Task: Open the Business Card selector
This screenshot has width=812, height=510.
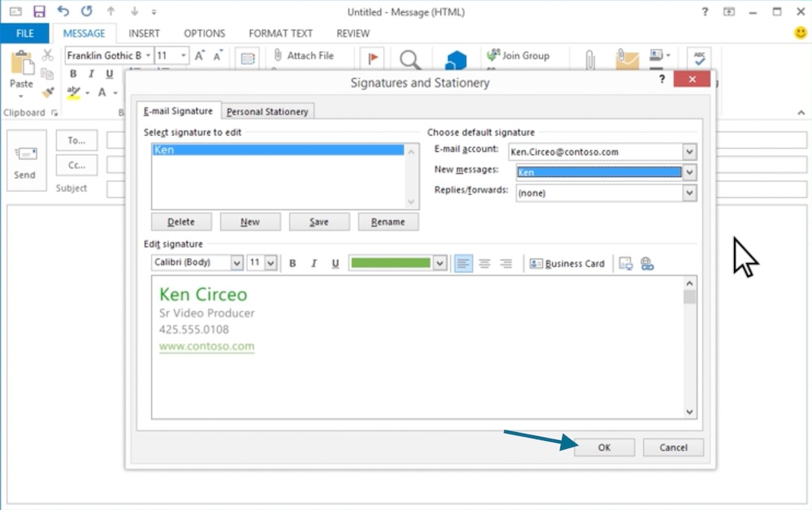Action: (567, 262)
